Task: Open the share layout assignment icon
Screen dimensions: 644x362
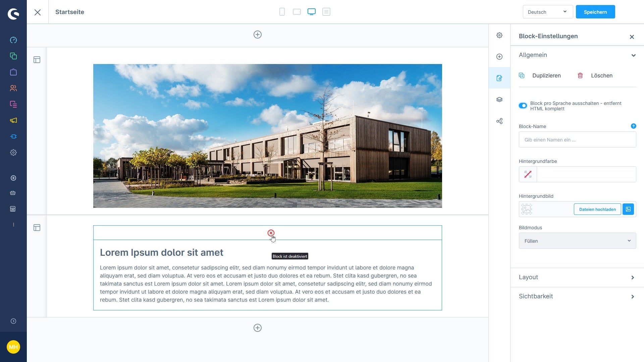Action: click(x=499, y=121)
